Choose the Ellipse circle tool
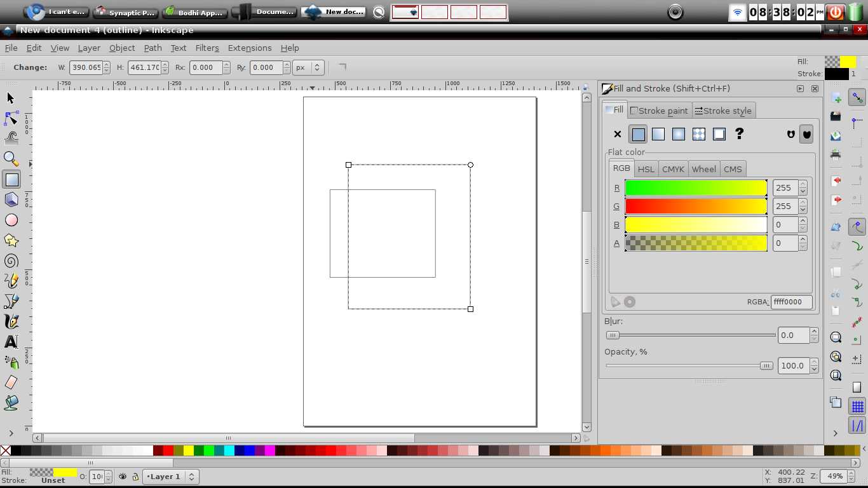The image size is (868, 488). (x=11, y=220)
